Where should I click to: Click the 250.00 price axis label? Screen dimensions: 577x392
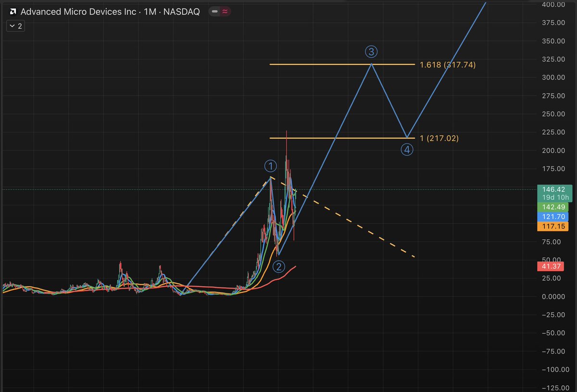coord(553,114)
